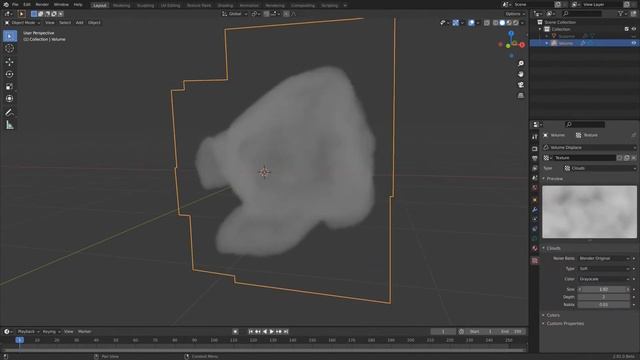640x360 pixels.
Task: Click the clouds texture preview image
Action: tap(589, 212)
